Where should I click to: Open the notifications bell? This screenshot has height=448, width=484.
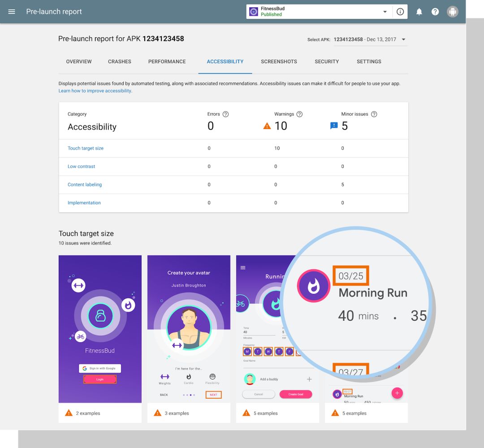419,12
